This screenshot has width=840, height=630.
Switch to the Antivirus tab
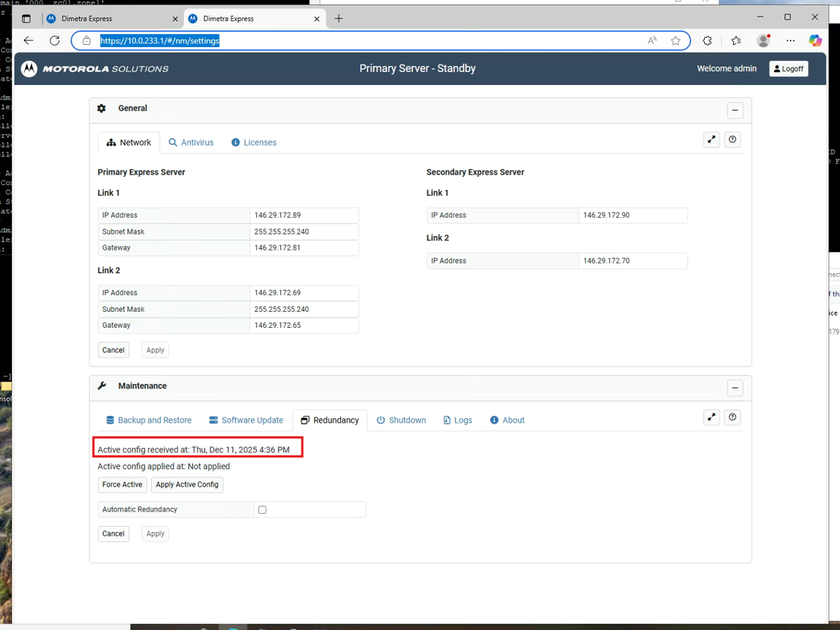tap(191, 143)
